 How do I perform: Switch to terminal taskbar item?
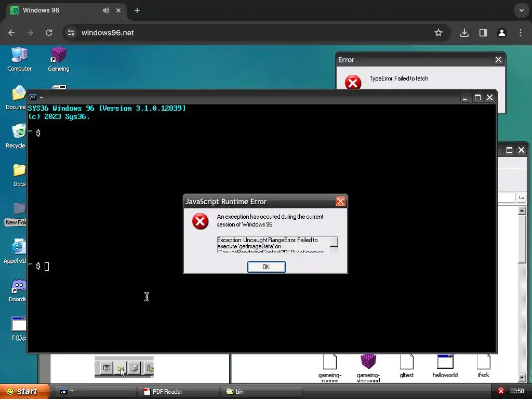pyautogui.click(x=95, y=392)
